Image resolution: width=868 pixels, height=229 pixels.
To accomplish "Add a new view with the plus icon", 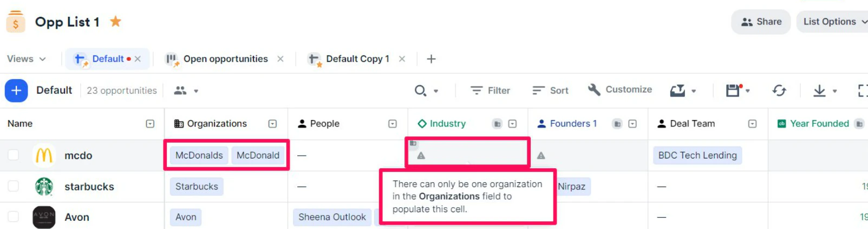I will click(431, 59).
